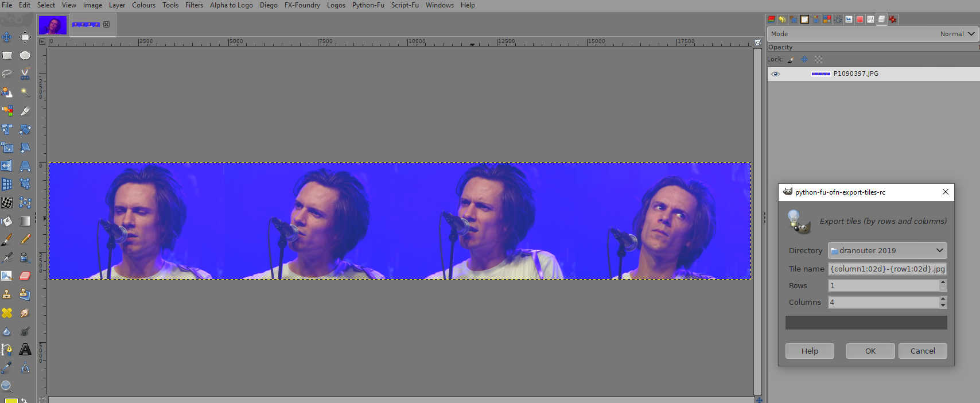
Task: Click OK in export tiles dialog
Action: (870, 351)
